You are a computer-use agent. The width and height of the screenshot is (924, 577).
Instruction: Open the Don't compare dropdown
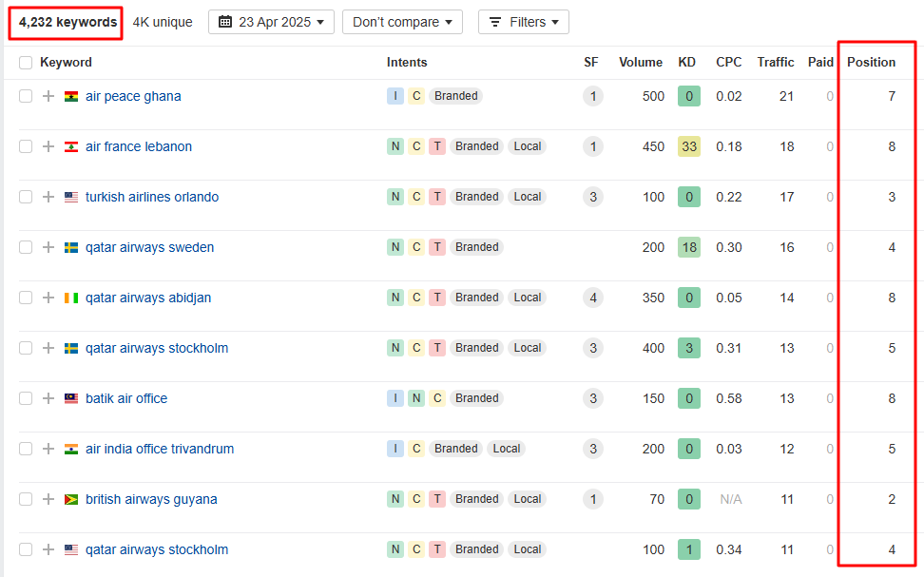tap(402, 22)
